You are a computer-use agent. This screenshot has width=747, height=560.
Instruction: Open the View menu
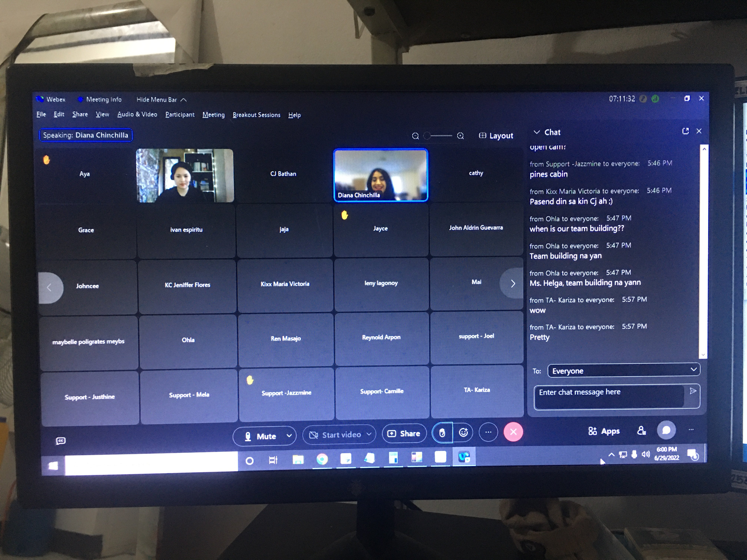102,114
